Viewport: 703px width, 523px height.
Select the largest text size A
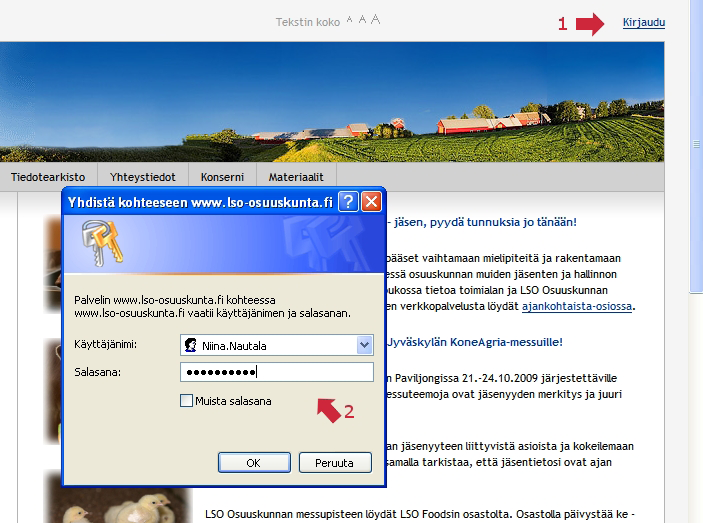tap(376, 19)
